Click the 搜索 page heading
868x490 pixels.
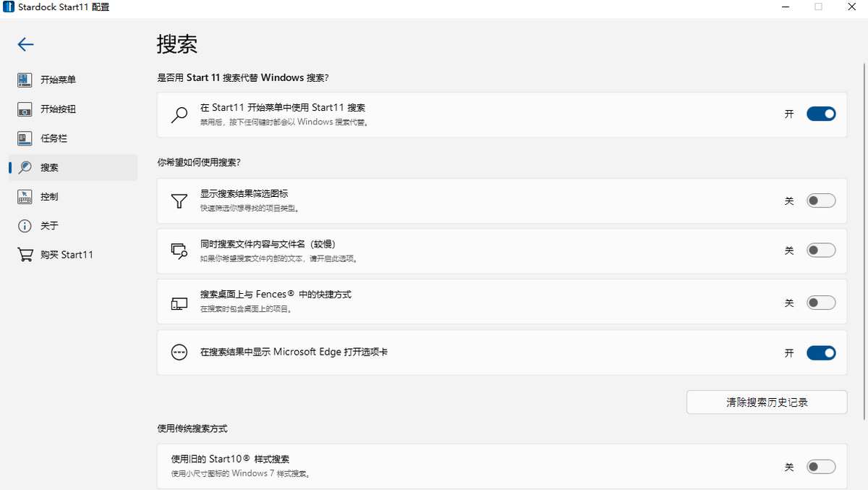point(177,44)
